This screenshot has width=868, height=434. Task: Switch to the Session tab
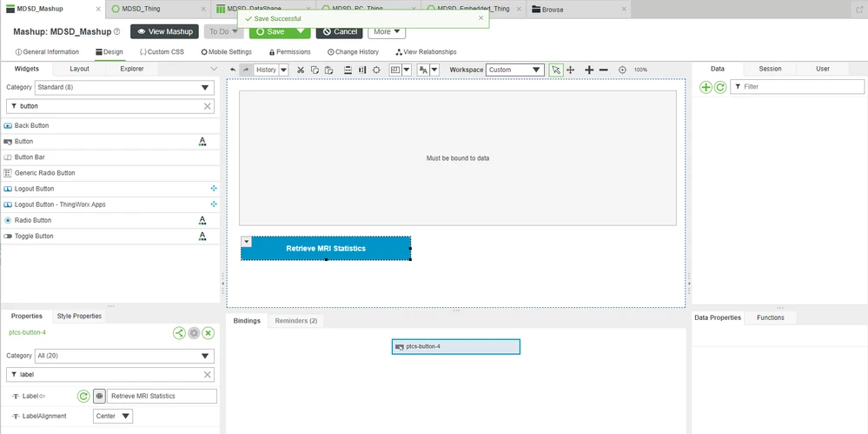(770, 69)
